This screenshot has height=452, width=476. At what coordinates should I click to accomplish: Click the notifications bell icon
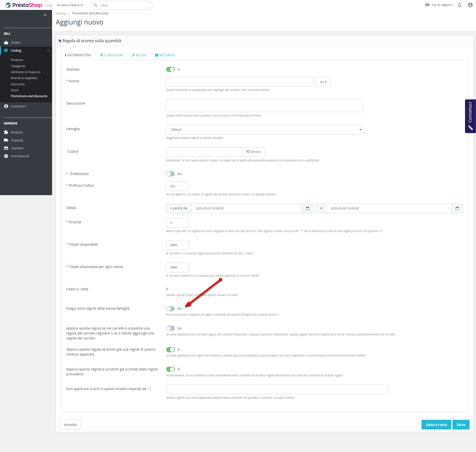pyautogui.click(x=459, y=5)
